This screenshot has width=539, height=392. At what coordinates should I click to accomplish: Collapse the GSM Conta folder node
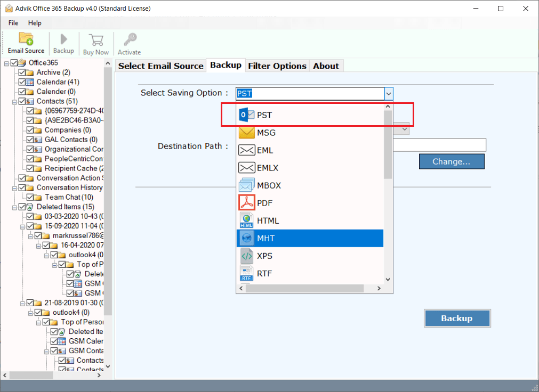(x=46, y=352)
